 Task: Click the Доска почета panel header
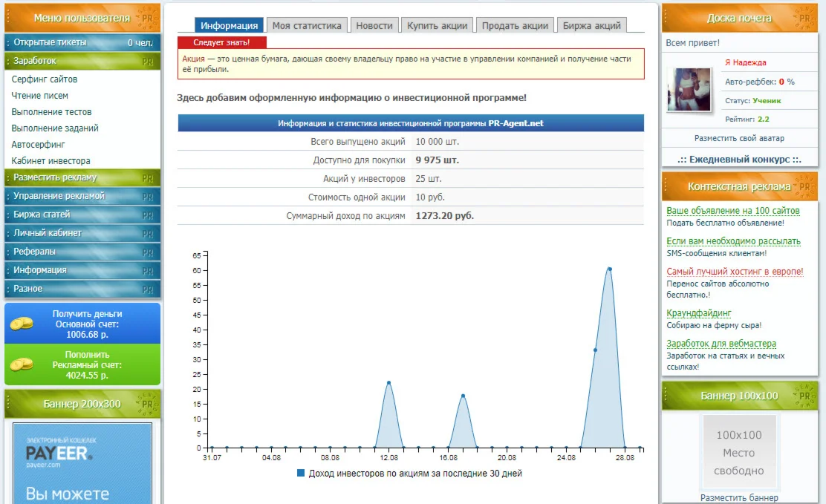point(739,19)
